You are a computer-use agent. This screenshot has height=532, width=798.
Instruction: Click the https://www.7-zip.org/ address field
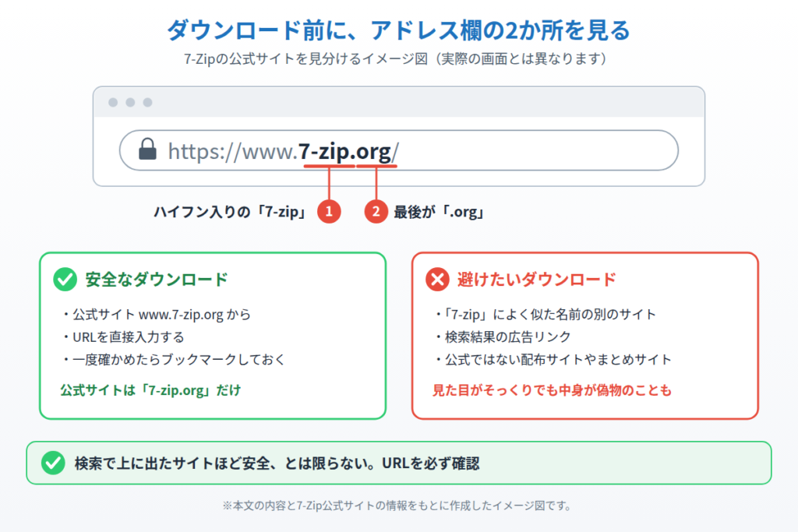[398, 150]
